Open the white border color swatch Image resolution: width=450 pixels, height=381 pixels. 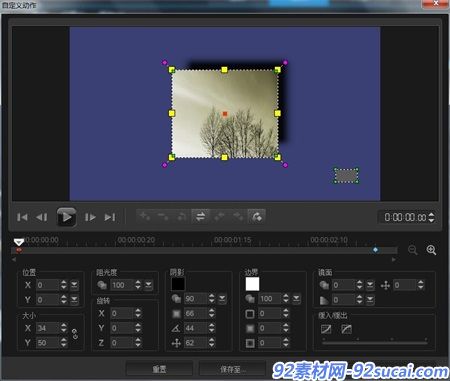coord(252,284)
